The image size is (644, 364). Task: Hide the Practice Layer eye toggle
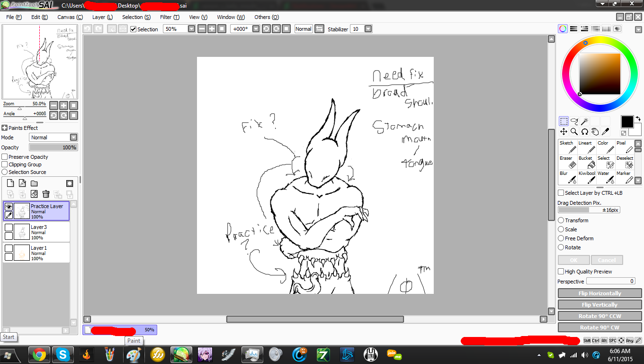[9, 207]
